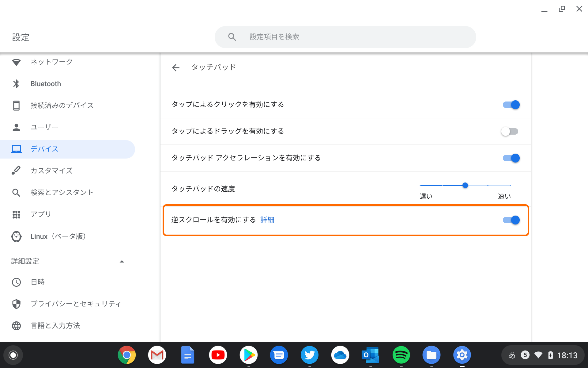Image resolution: width=588 pixels, height=368 pixels.
Task: Open Twitter from the shelf
Action: tap(310, 355)
